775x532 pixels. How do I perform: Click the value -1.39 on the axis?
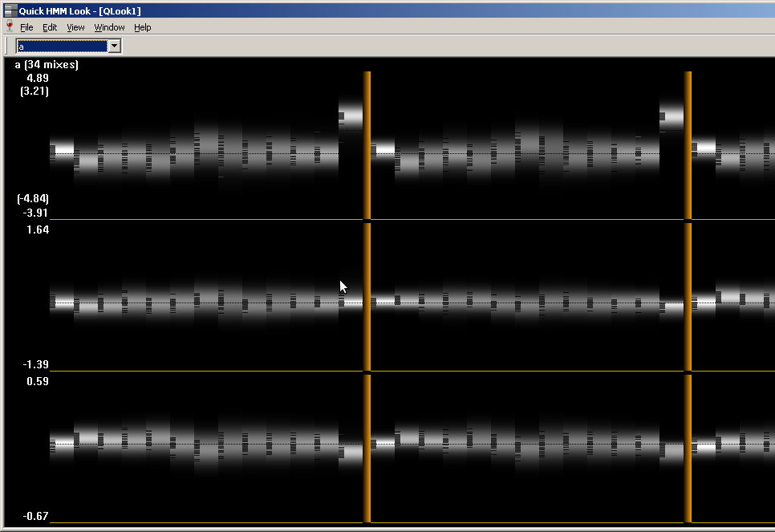(35, 364)
